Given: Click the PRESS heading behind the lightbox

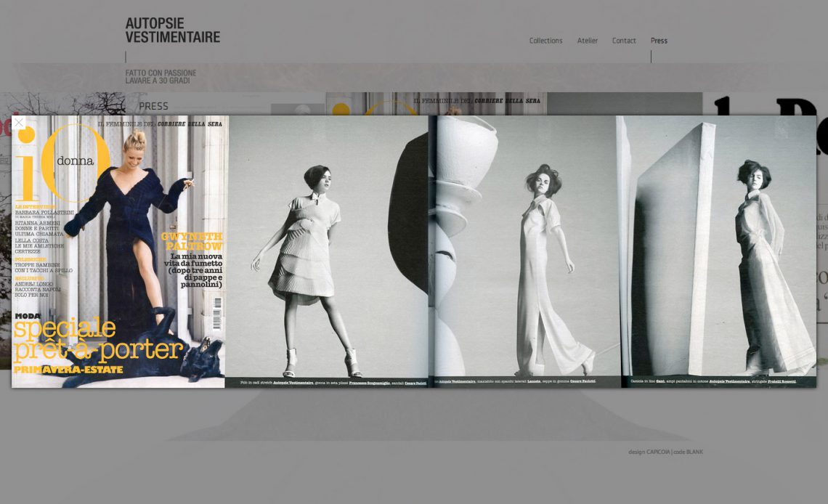Looking at the screenshot, I should 153,107.
